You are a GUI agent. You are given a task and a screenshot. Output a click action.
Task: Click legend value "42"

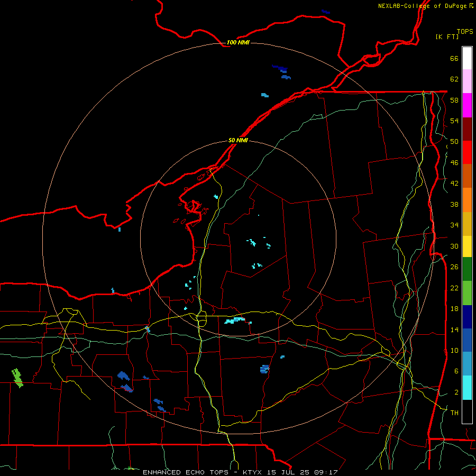pos(454,184)
